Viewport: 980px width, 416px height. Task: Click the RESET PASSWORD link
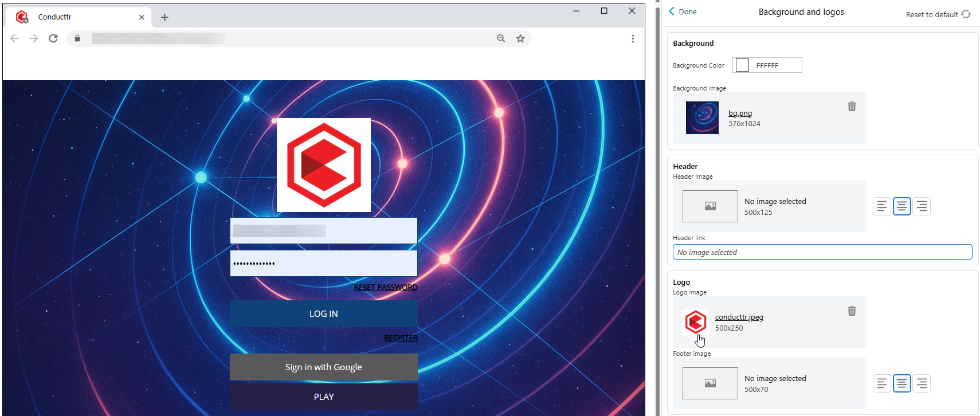(x=385, y=288)
